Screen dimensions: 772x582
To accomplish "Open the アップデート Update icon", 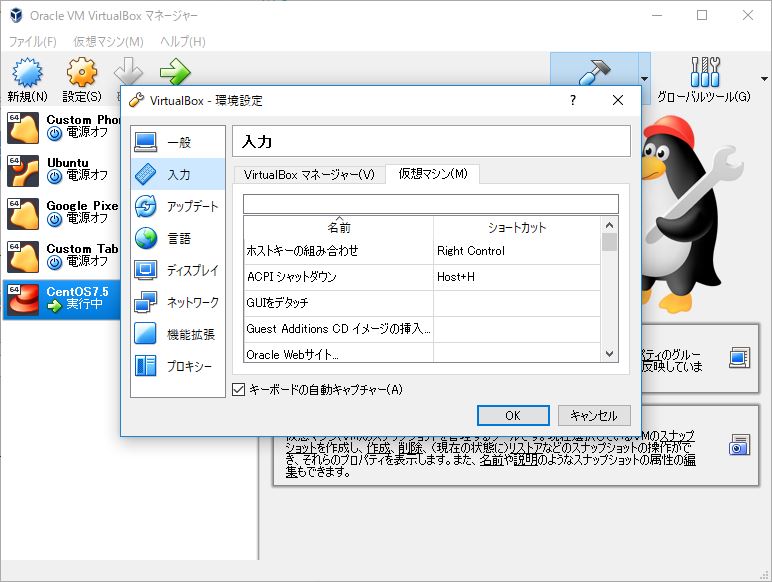I will click(146, 206).
